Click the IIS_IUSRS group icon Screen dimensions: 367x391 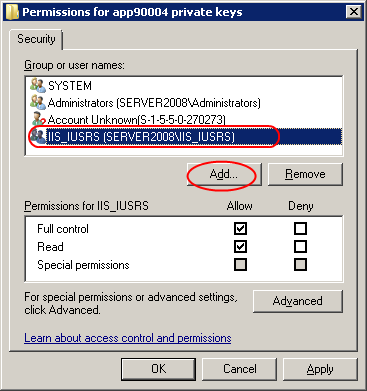[x=37, y=136]
